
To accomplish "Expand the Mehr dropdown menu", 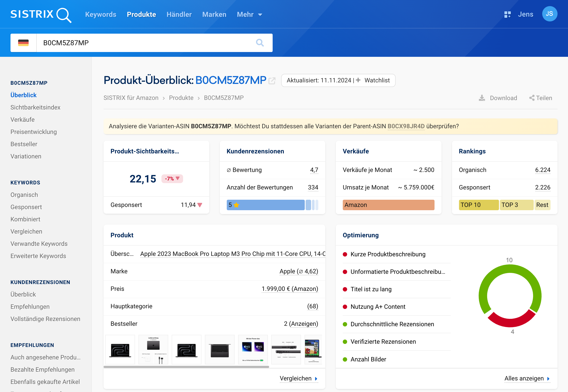I will click(249, 14).
